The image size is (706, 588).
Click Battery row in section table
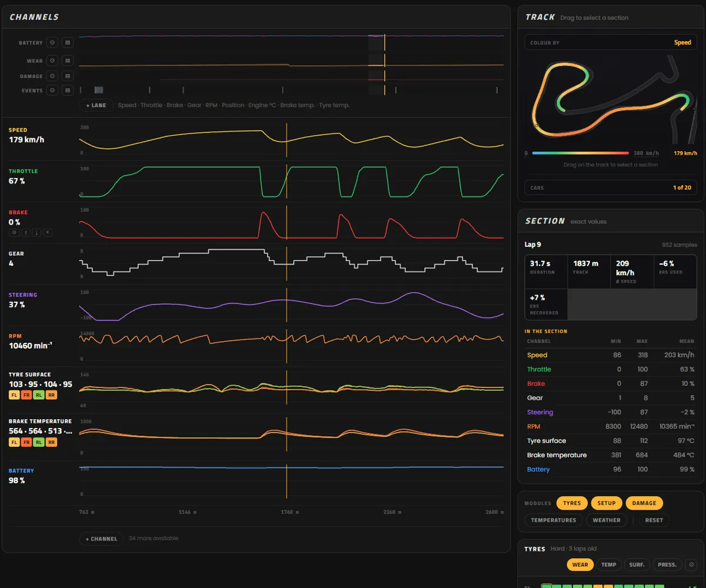pyautogui.click(x=611, y=469)
